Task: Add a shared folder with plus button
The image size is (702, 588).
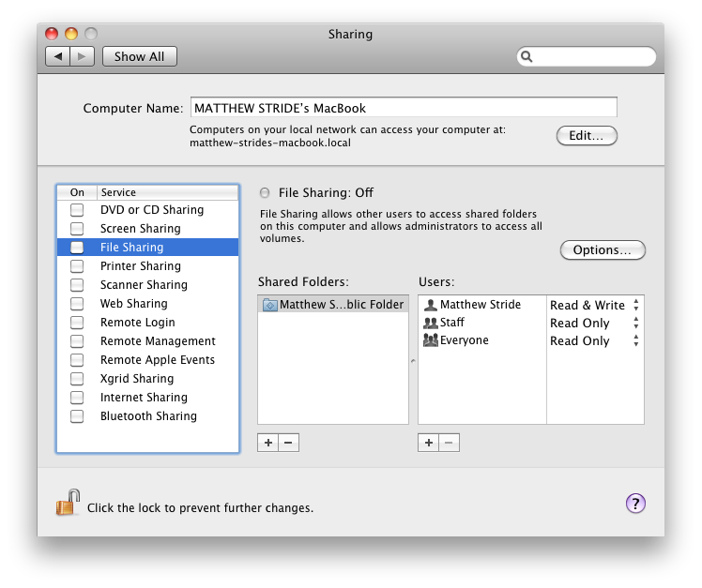Action: 268,443
